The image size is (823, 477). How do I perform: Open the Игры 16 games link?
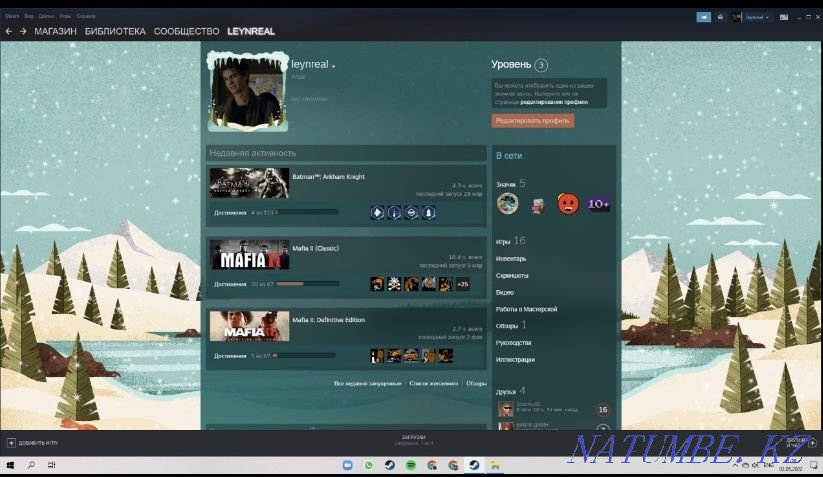[x=511, y=241]
